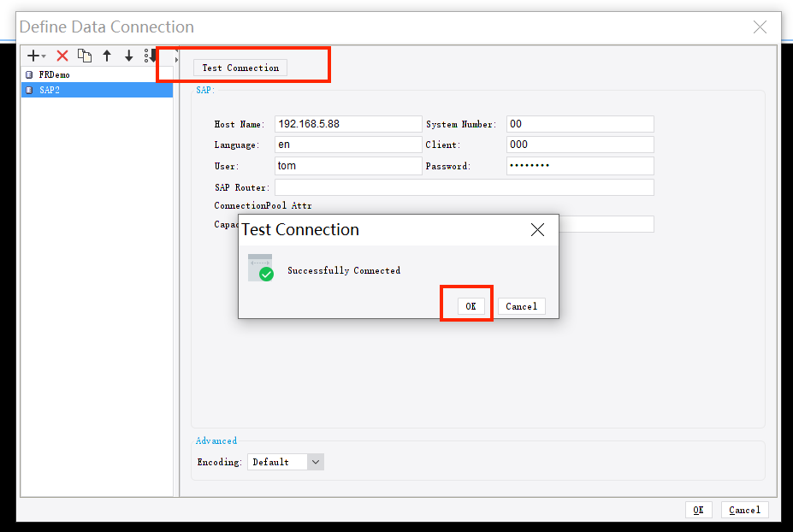Click the Password field
793x532 pixels.
pos(580,166)
